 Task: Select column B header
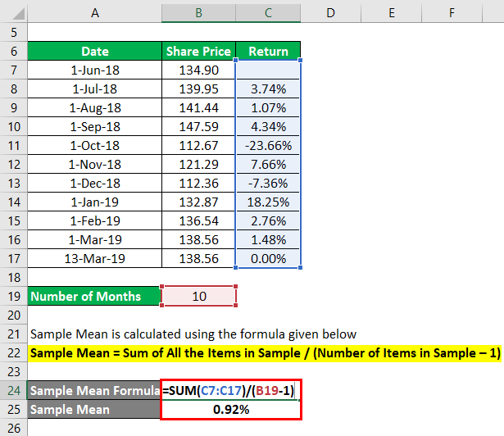(198, 13)
